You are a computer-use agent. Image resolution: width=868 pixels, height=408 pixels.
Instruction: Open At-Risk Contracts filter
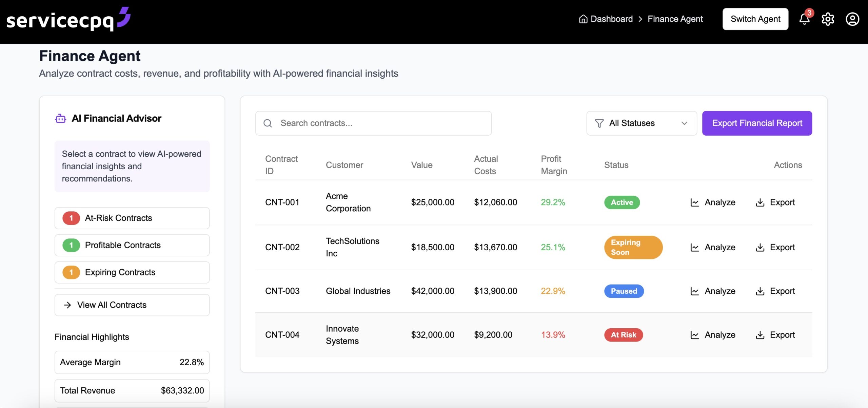point(132,218)
